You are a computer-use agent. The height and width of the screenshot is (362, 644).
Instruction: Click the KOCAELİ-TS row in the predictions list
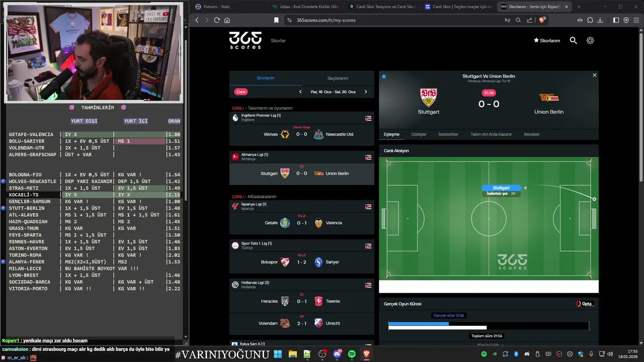(x=94, y=195)
